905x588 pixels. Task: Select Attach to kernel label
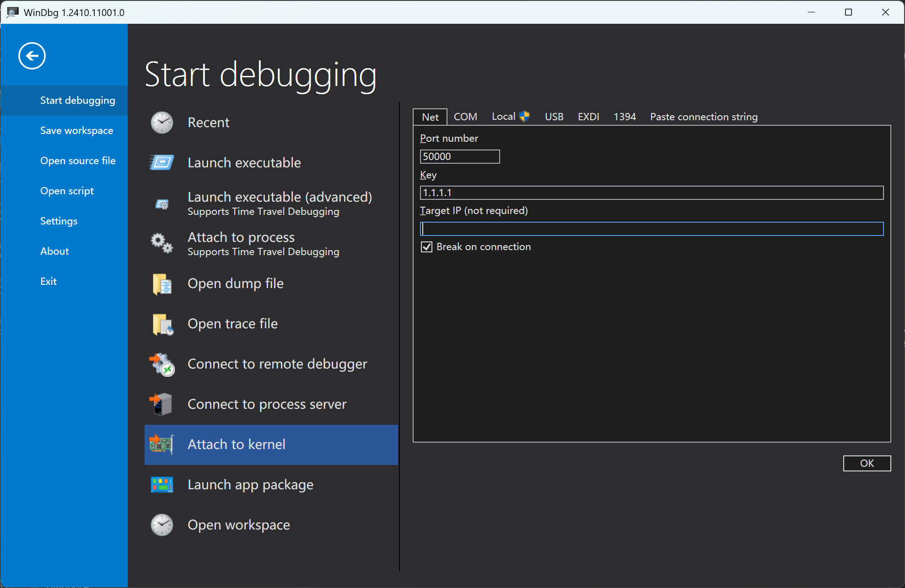[x=237, y=444]
